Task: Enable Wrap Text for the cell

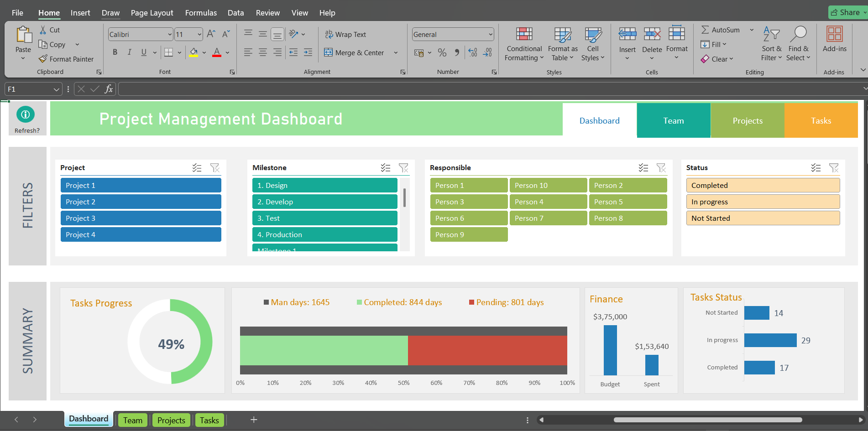Action: (x=345, y=34)
